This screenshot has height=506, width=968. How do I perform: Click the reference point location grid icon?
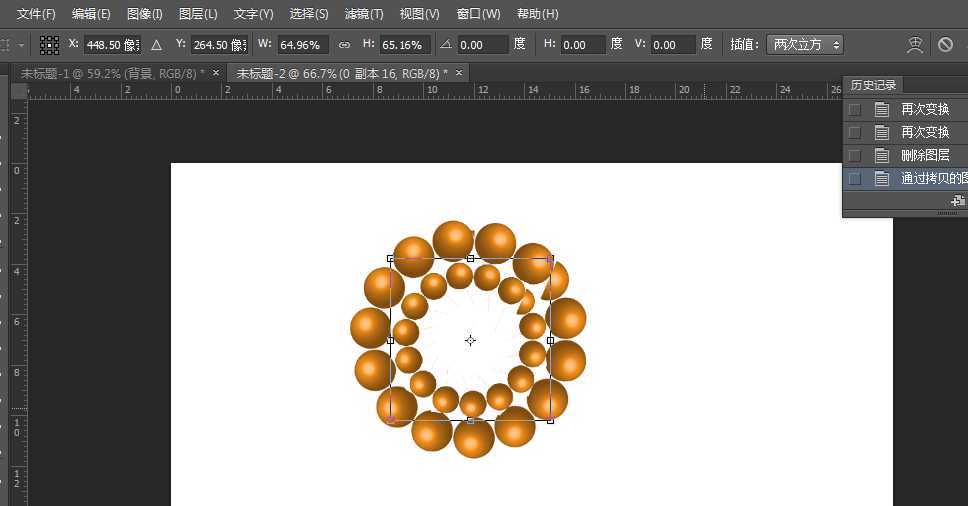pos(49,45)
